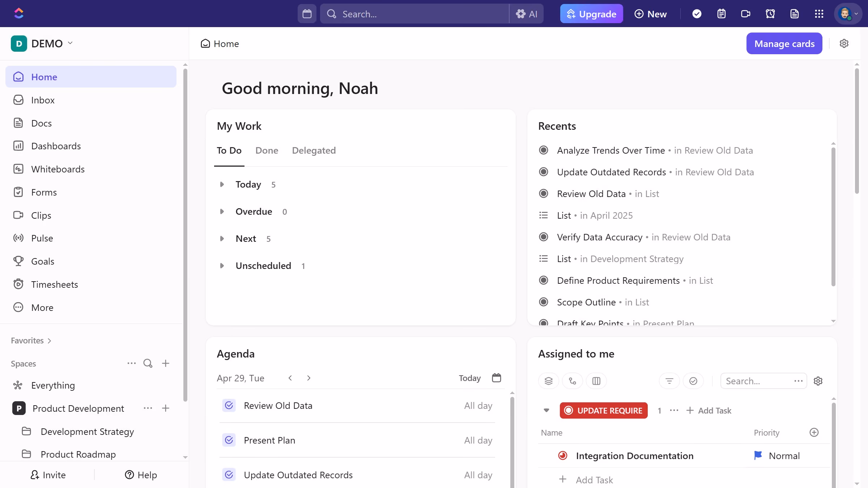Expand the Today group in My Work
The image size is (868, 488).
pos(222,184)
